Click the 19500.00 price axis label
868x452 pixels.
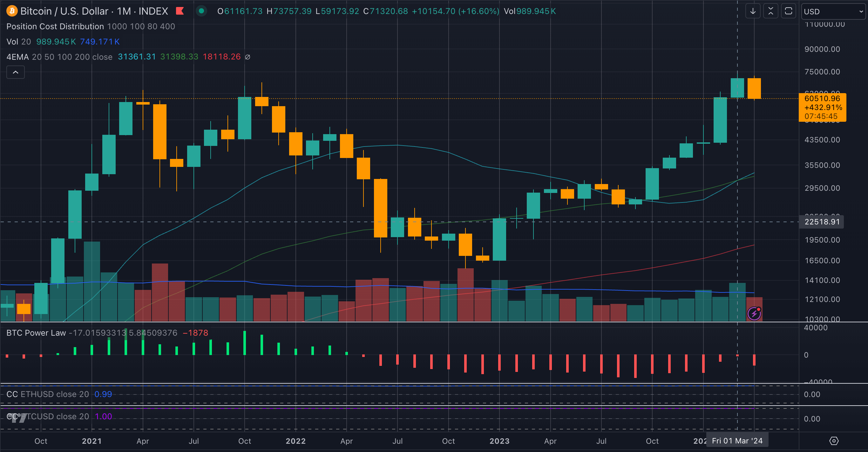[822, 240]
